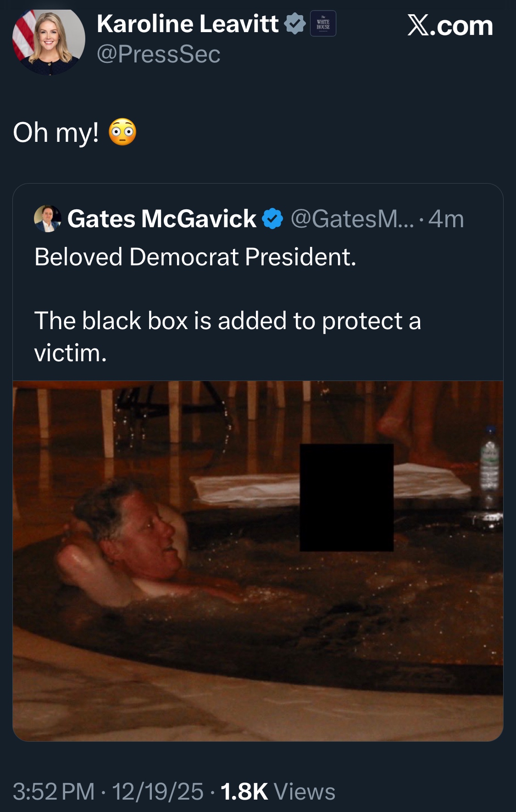Screen dimensions: 516x812
Task: Click the truncated @GatesM... handle
Action: click(x=352, y=219)
